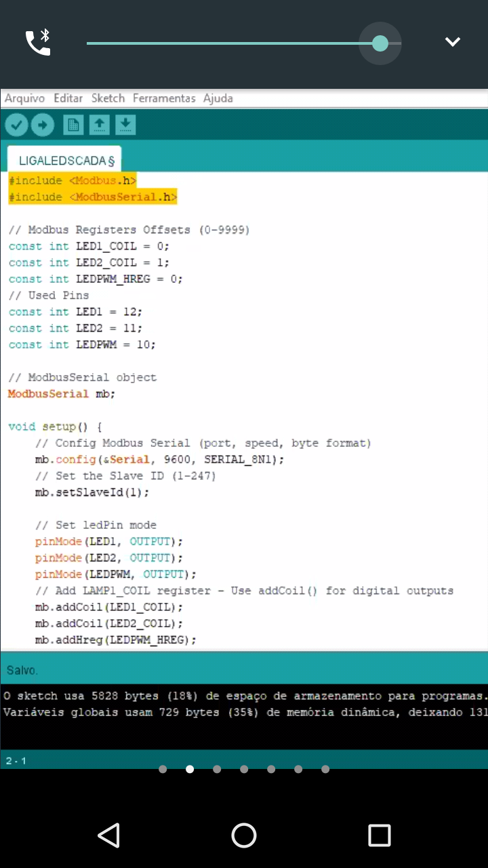The width and height of the screenshot is (488, 868).
Task: Tap the Bluetooth call volume icon
Action: click(x=38, y=42)
